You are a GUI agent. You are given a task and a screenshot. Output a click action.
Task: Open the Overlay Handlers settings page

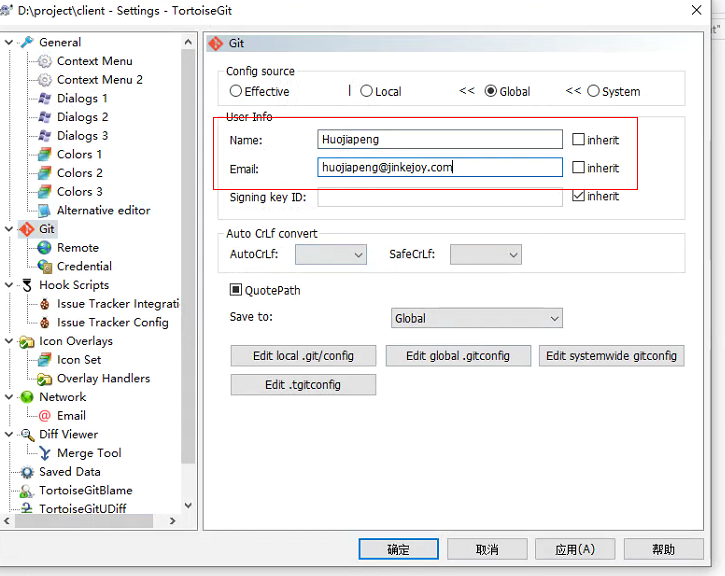[104, 379]
